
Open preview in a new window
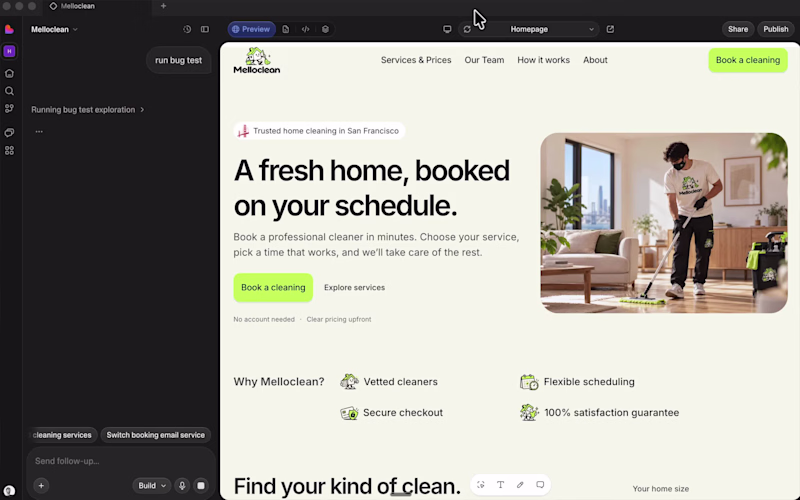coord(610,30)
